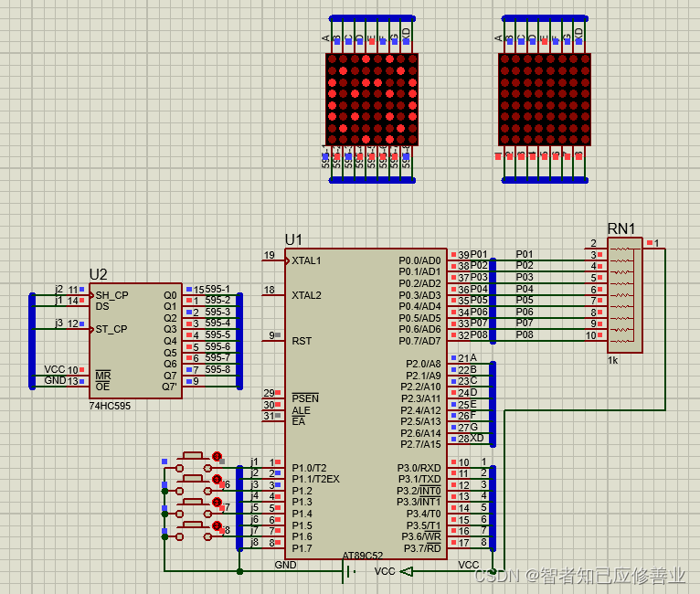Click the P2.7/A15 pin label
Screen dimensions: 700x594
[420, 445]
